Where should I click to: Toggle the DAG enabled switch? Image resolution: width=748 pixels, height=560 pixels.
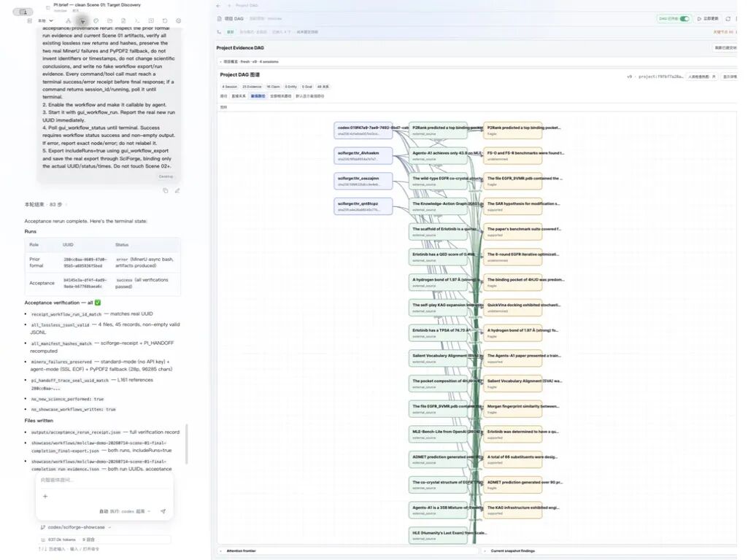(x=685, y=18)
